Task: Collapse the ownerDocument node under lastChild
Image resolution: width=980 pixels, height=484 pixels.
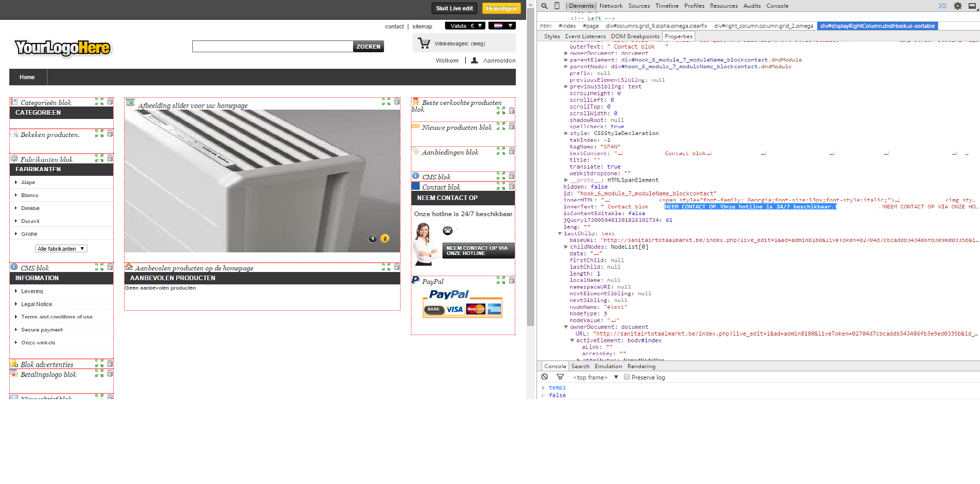Action: coord(566,327)
